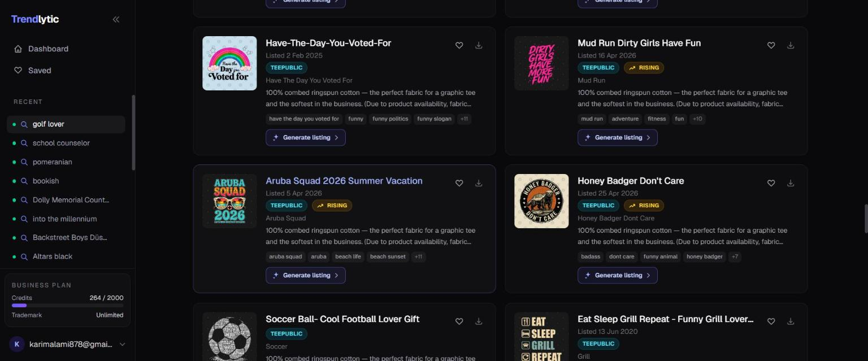Open the Eat Sleep Grill Repeat title
Viewport: 868px width, 361px height.
pos(666,319)
